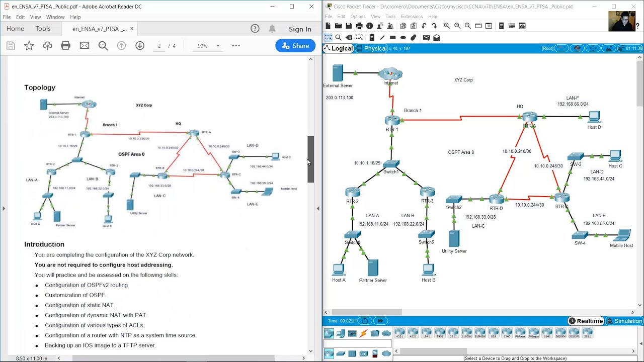
Task: Choose the Place Note tool
Action: [372, 38]
